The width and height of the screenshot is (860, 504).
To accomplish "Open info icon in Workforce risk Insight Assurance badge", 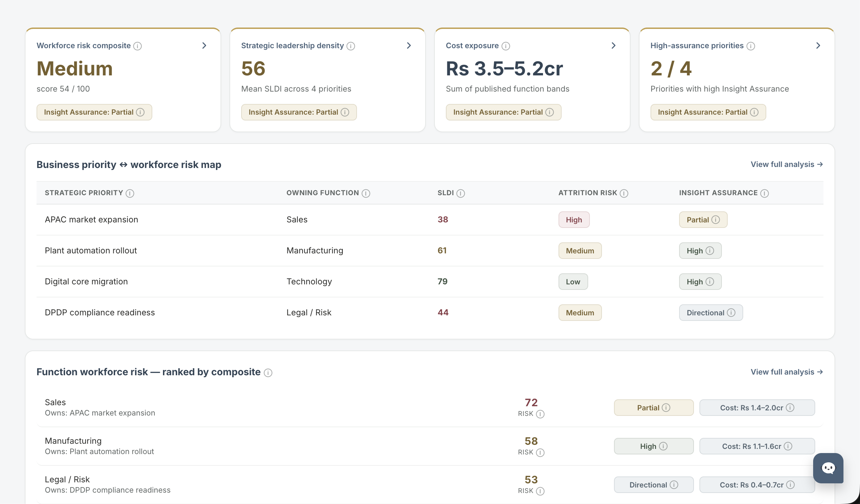I will pyautogui.click(x=140, y=112).
